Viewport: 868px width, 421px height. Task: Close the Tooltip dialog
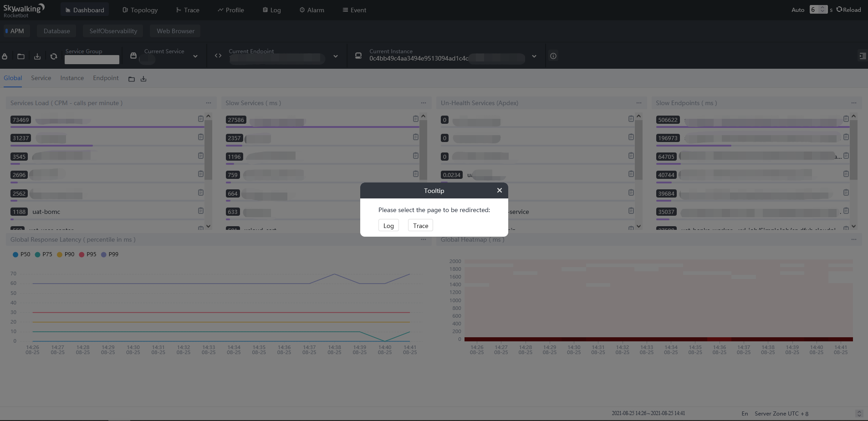[x=500, y=190]
